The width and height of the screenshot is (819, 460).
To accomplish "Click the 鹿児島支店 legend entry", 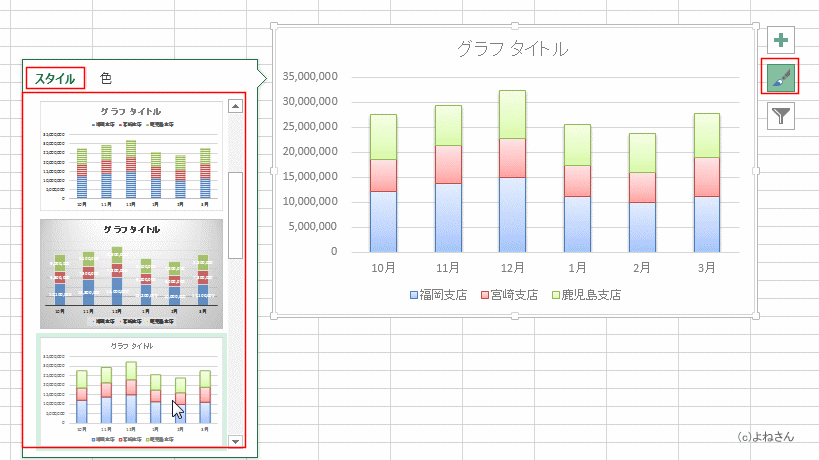I will click(586, 295).
